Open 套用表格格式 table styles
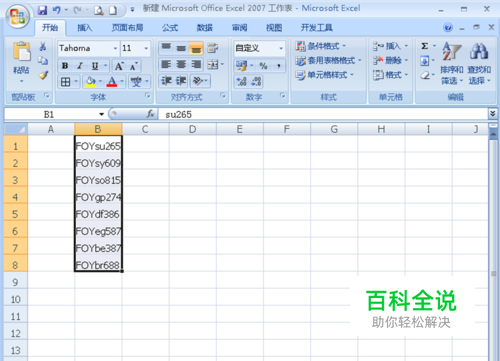Screen dimensions: 500x361 click(x=328, y=61)
